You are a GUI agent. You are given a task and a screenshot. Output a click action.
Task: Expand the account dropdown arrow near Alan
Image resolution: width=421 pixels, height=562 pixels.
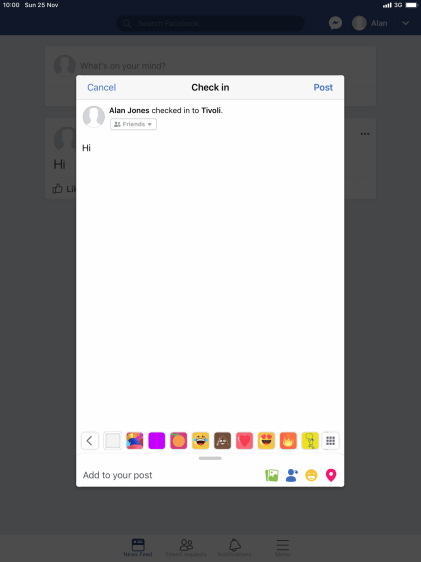405,23
